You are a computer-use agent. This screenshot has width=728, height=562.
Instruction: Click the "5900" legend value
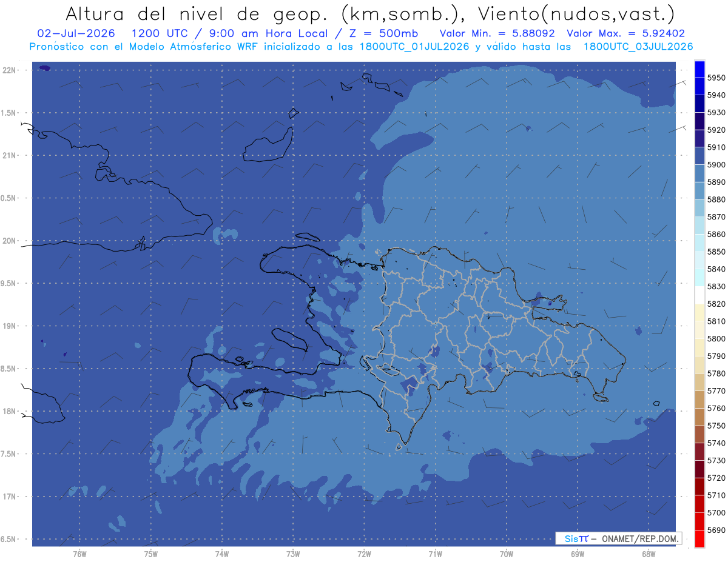click(x=716, y=165)
